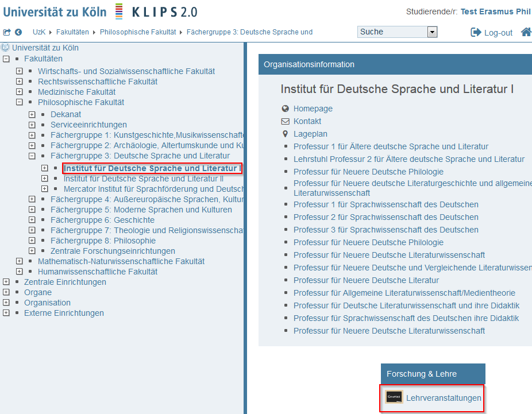This screenshot has height=414, width=532.
Task: Expand Medizinische Fakultät node
Action: 20,92
